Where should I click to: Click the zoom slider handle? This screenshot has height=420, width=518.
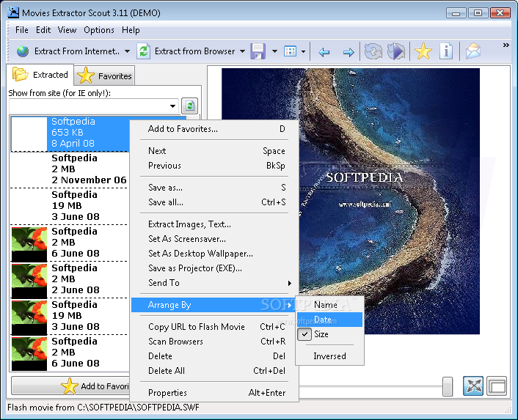448,386
